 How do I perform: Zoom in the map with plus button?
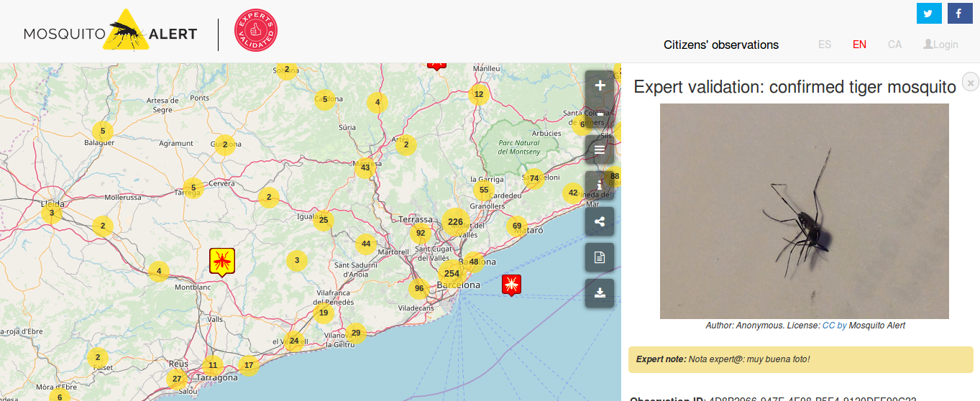600,85
